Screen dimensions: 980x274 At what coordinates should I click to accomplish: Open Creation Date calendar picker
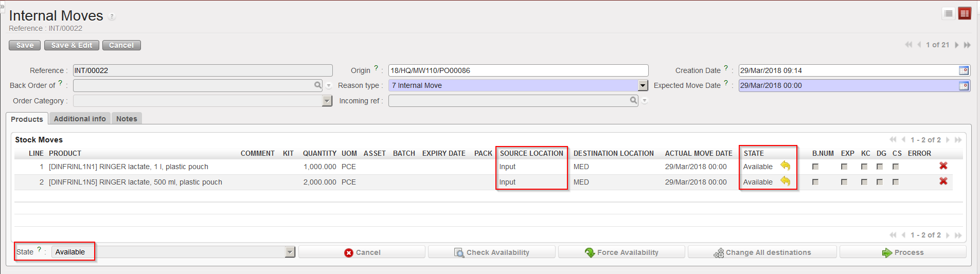[x=964, y=70]
